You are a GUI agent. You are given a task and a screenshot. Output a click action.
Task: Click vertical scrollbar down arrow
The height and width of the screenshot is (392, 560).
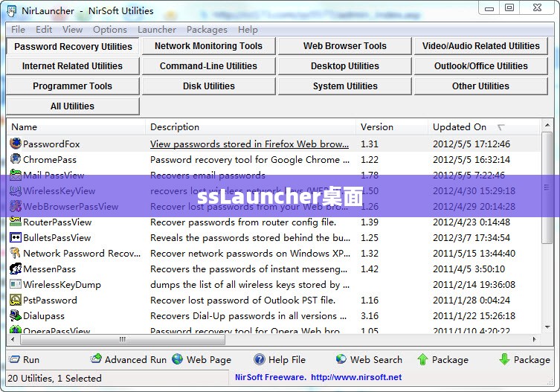click(x=547, y=327)
